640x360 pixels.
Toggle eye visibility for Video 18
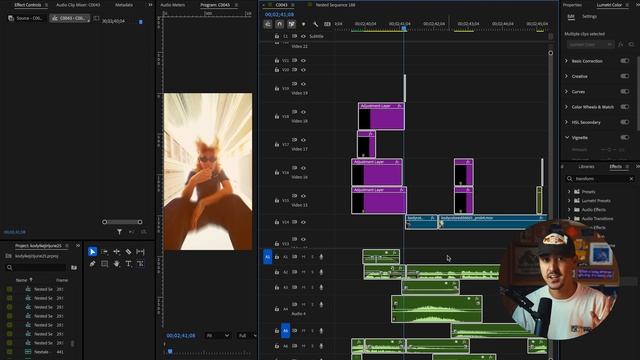coord(303,112)
